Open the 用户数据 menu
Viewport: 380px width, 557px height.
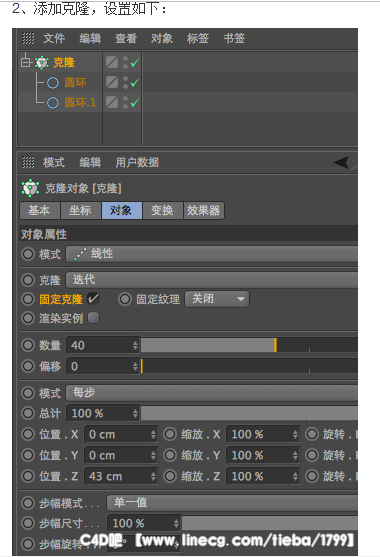coord(137,163)
